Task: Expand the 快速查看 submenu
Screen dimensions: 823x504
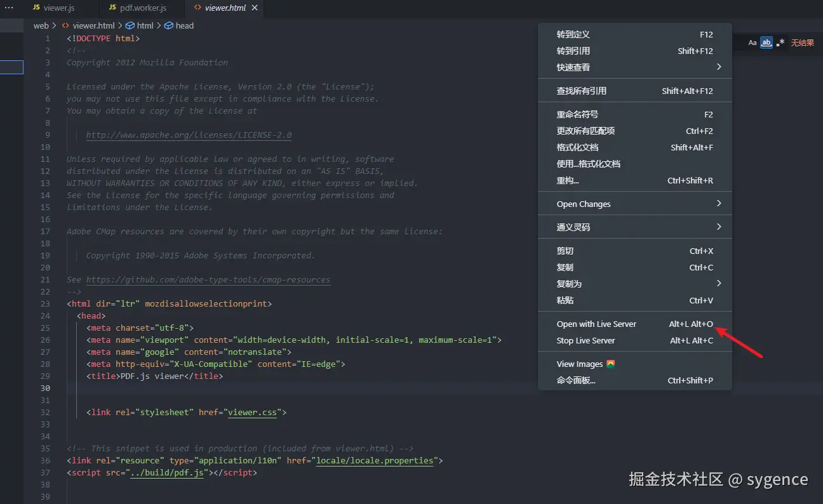Action: (x=635, y=67)
